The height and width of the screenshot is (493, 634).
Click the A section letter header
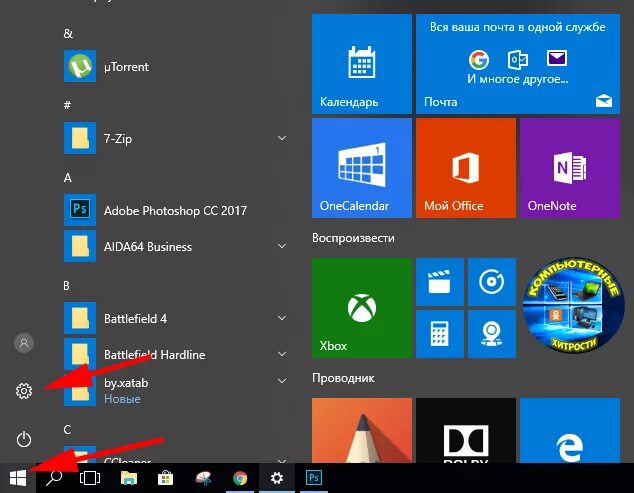click(x=68, y=178)
